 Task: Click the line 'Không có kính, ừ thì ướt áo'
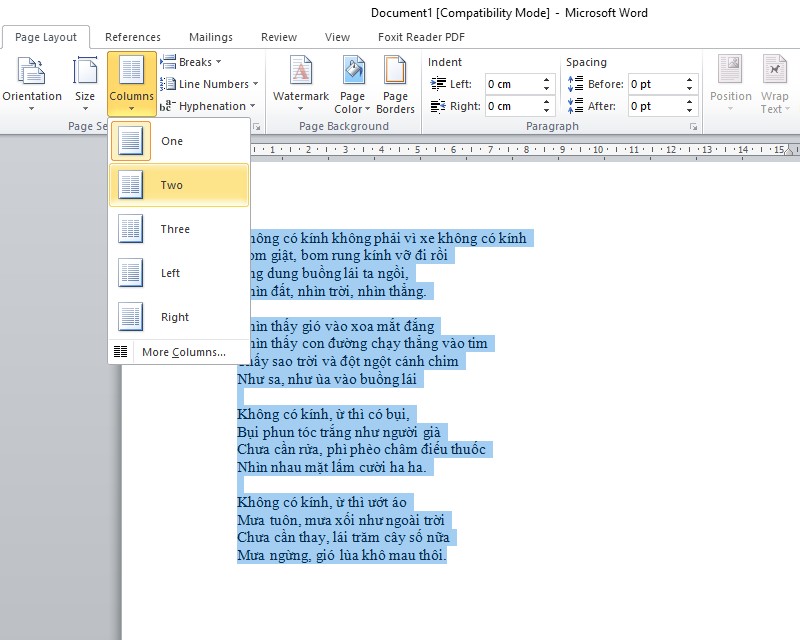tap(322, 502)
